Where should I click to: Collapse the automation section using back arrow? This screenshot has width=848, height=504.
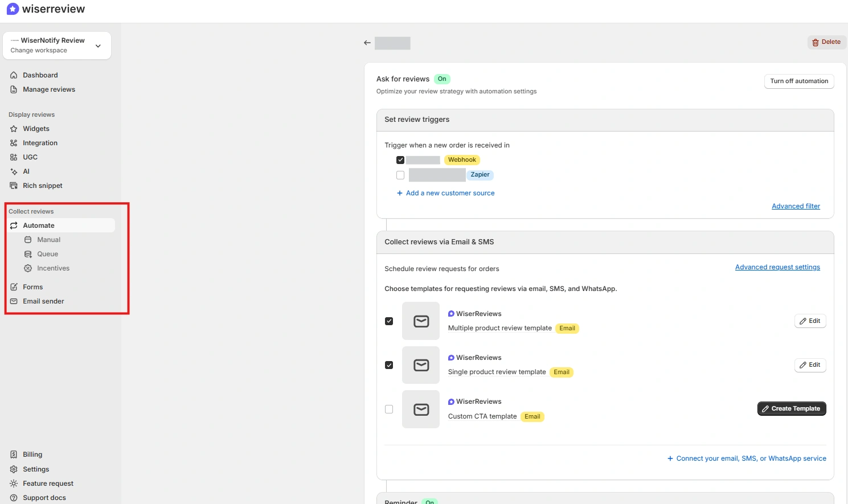point(367,42)
